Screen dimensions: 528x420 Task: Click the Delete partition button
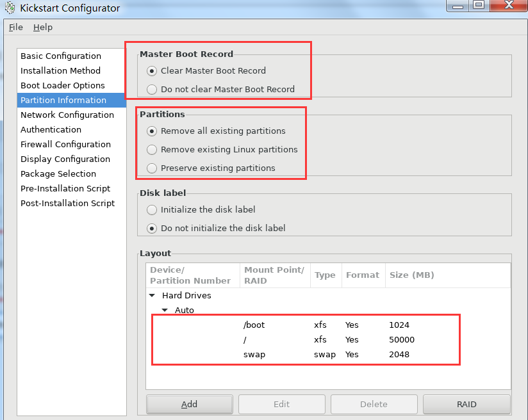coord(374,404)
